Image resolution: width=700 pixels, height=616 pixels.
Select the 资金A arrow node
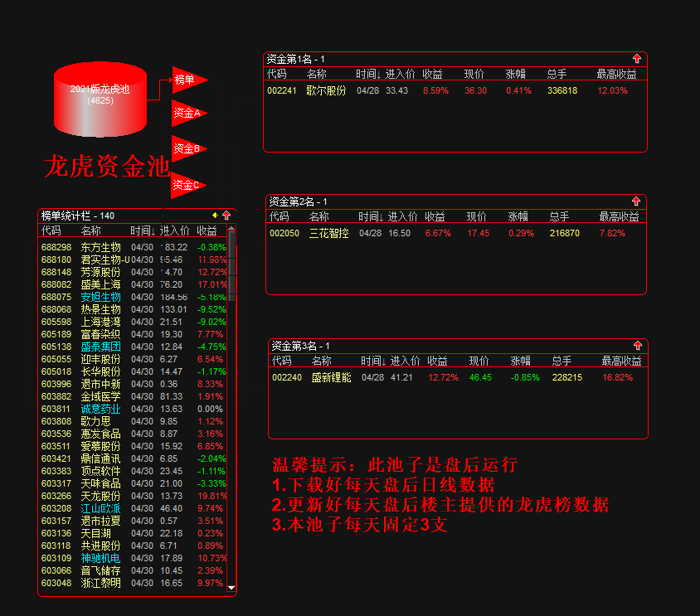point(186,113)
